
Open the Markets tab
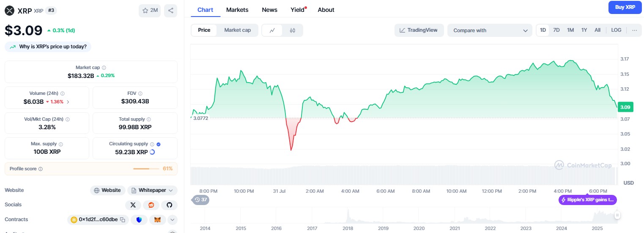pyautogui.click(x=237, y=10)
